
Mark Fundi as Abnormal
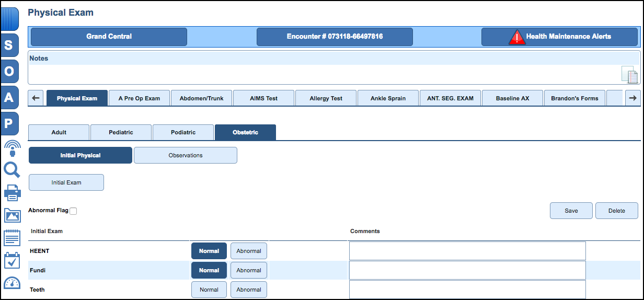pos(249,270)
